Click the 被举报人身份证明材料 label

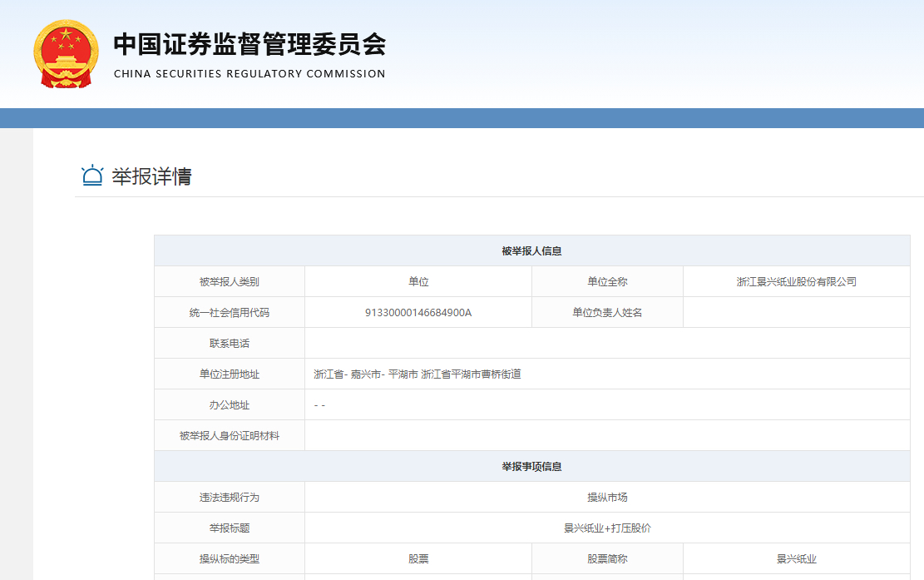click(x=230, y=435)
